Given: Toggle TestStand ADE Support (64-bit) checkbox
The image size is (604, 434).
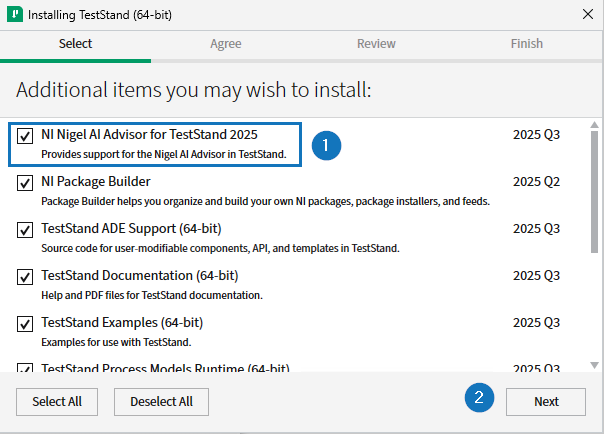Looking at the screenshot, I should (x=25, y=230).
